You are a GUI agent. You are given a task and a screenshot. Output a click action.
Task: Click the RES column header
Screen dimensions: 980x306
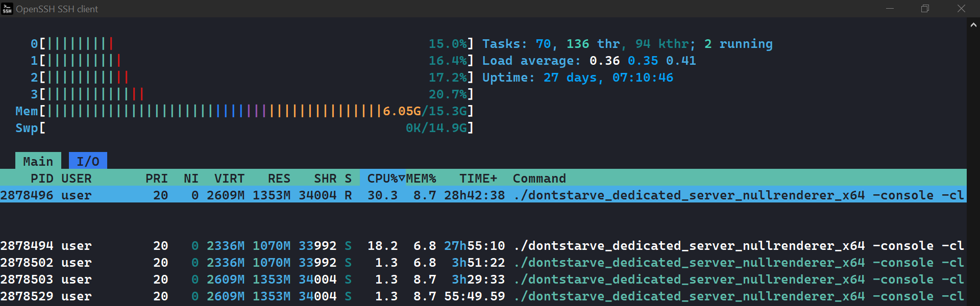point(279,178)
